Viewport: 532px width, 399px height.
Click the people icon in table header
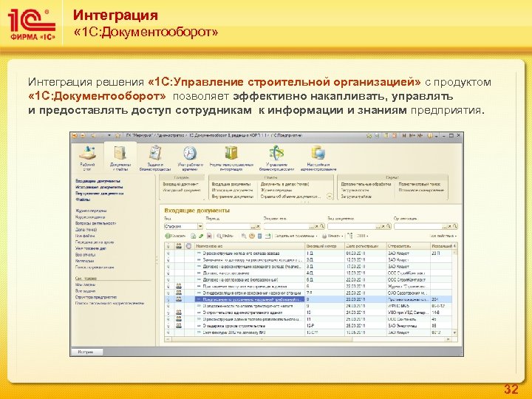pos(179,246)
